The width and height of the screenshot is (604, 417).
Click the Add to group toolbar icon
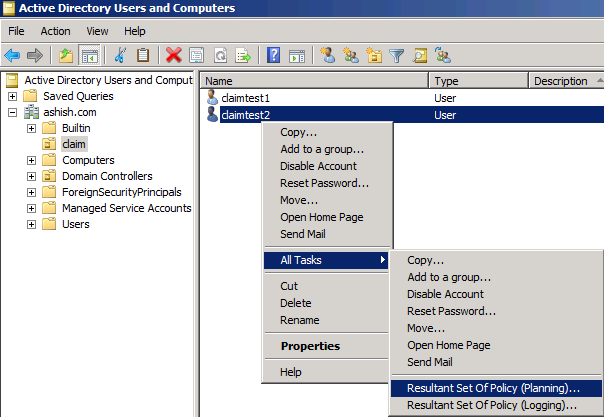coord(443,55)
